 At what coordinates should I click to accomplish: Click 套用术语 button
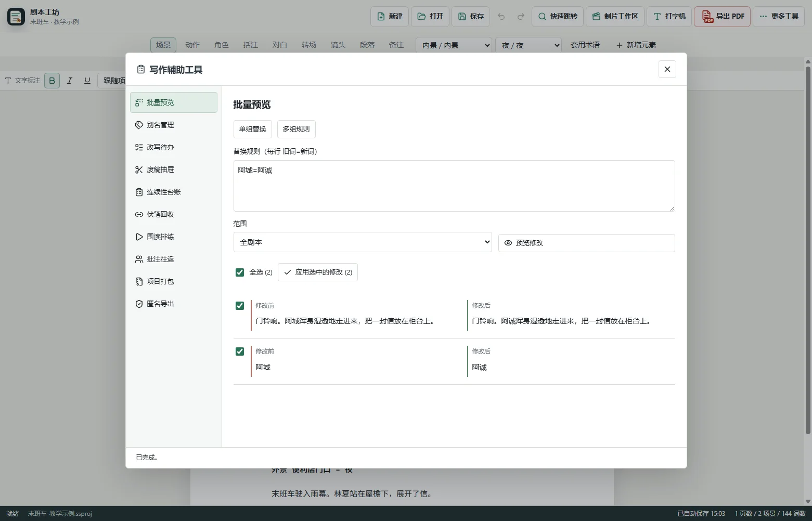(x=585, y=45)
